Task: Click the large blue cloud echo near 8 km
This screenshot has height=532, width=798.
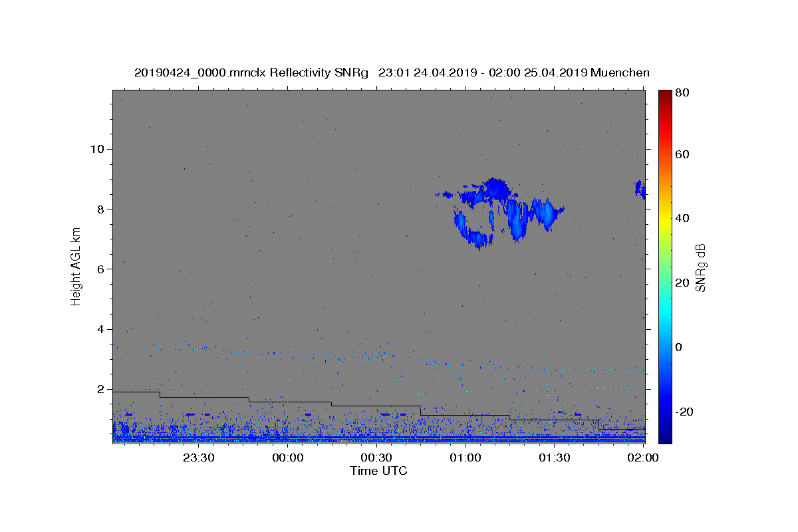Action: [x=499, y=213]
